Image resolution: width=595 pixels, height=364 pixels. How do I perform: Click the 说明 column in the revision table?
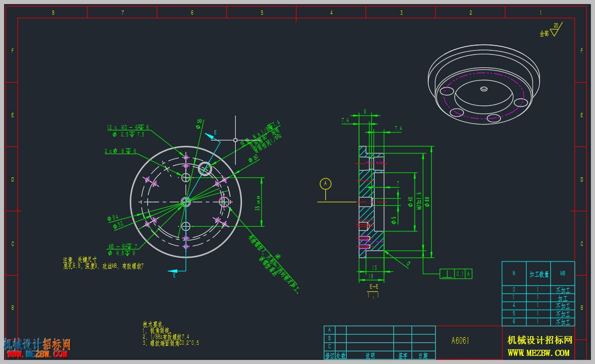click(x=370, y=356)
